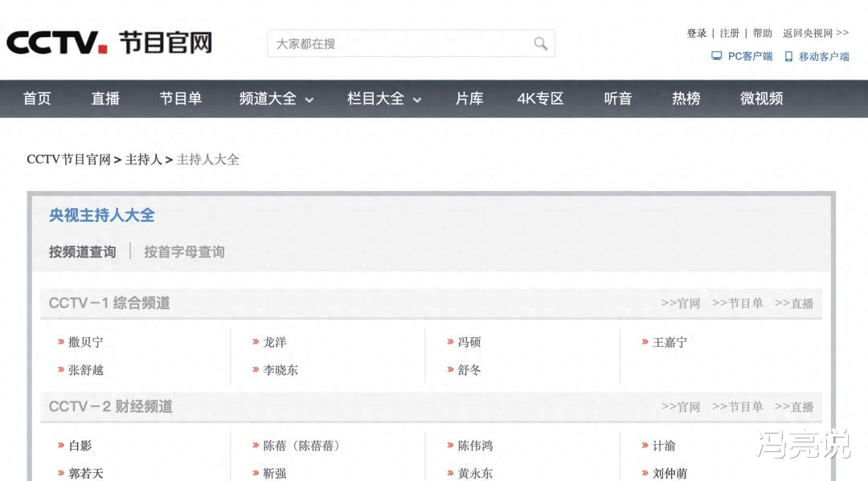Open host 郭若天
The width and height of the screenshot is (868, 481).
(86, 473)
